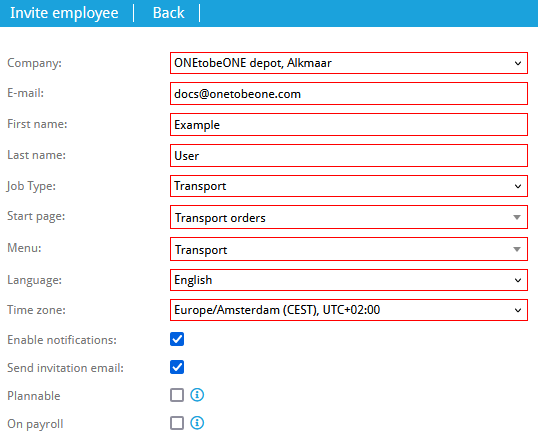Expand the Menu combo box
538x440 pixels.
(349, 249)
